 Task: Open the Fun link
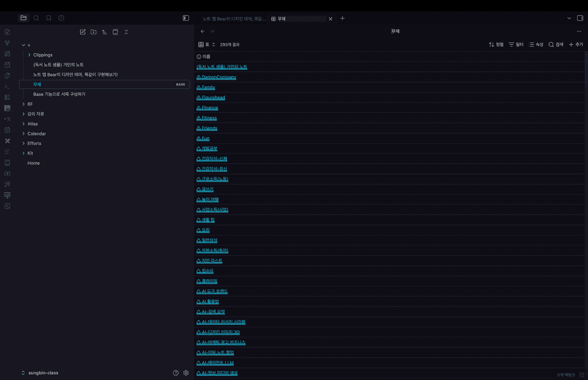click(203, 138)
